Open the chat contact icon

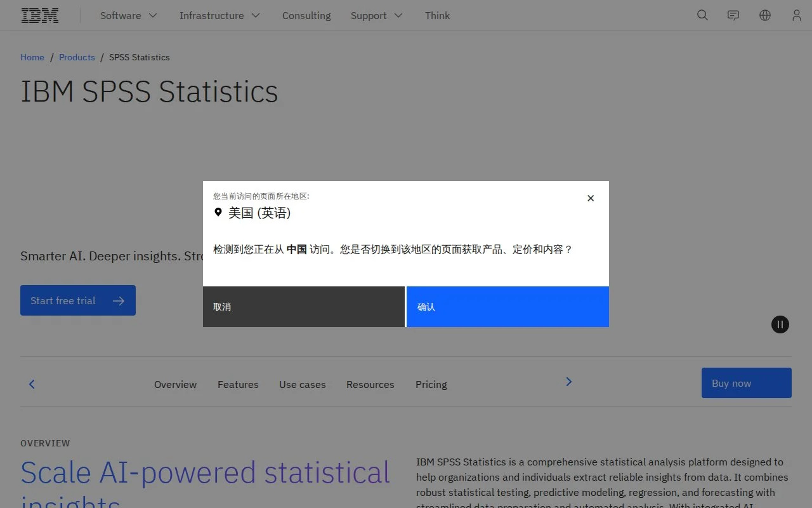click(x=733, y=15)
